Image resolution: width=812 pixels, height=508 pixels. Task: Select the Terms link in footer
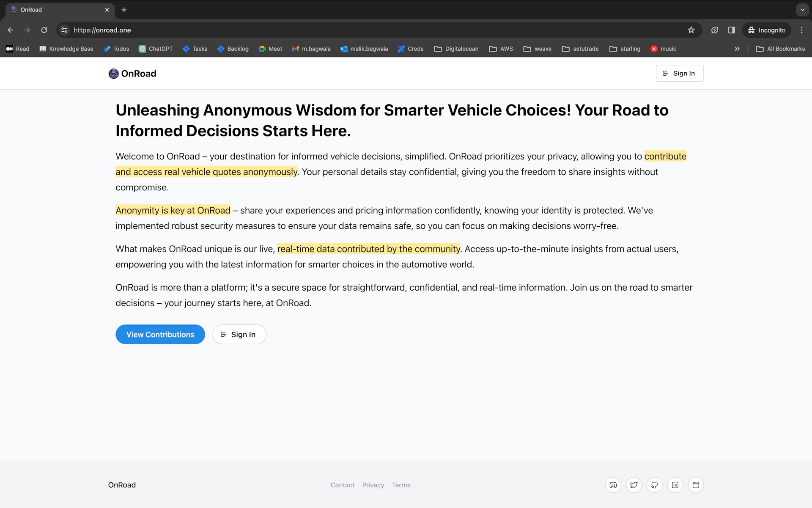(401, 485)
